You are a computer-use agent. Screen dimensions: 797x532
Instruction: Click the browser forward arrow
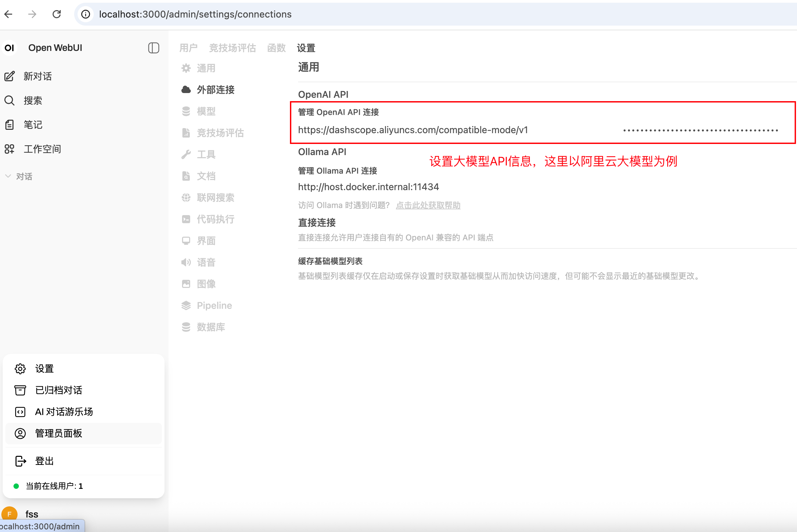point(32,14)
